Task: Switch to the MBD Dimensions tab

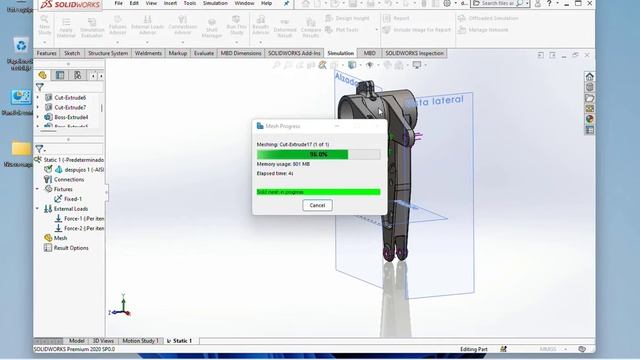Action: (241, 53)
